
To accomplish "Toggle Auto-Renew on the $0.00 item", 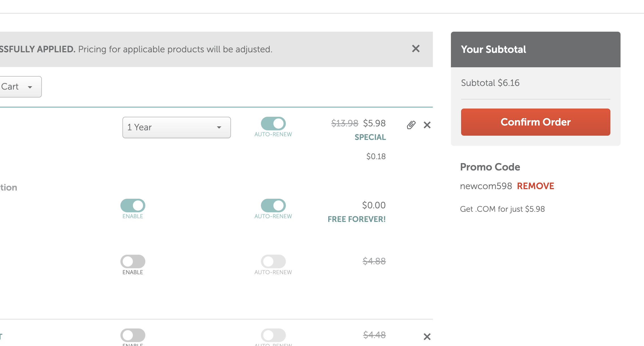I will coord(273,206).
